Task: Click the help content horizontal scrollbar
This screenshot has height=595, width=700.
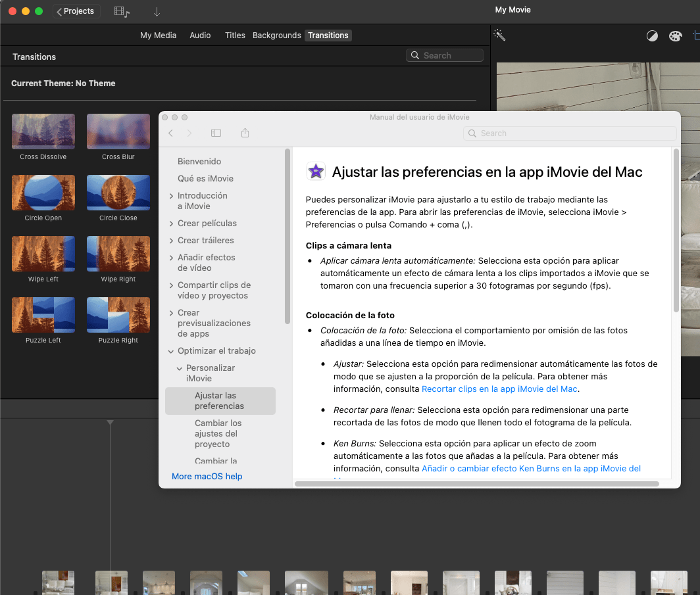Action: pos(476,484)
